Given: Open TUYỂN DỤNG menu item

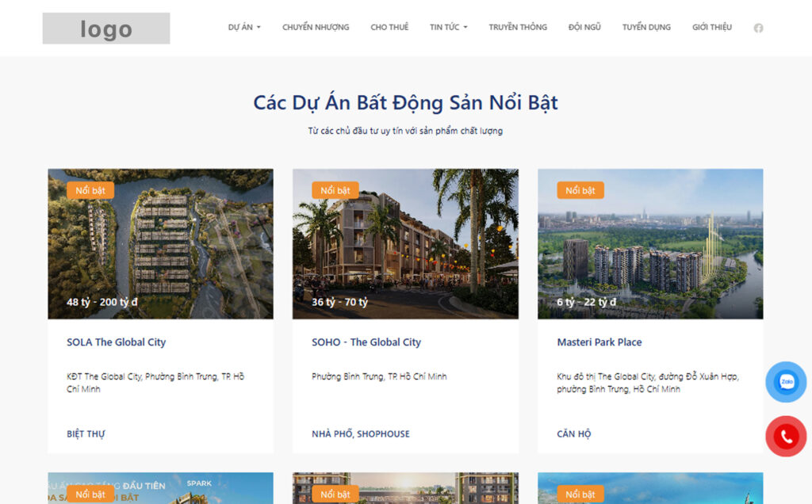Looking at the screenshot, I should click(646, 27).
